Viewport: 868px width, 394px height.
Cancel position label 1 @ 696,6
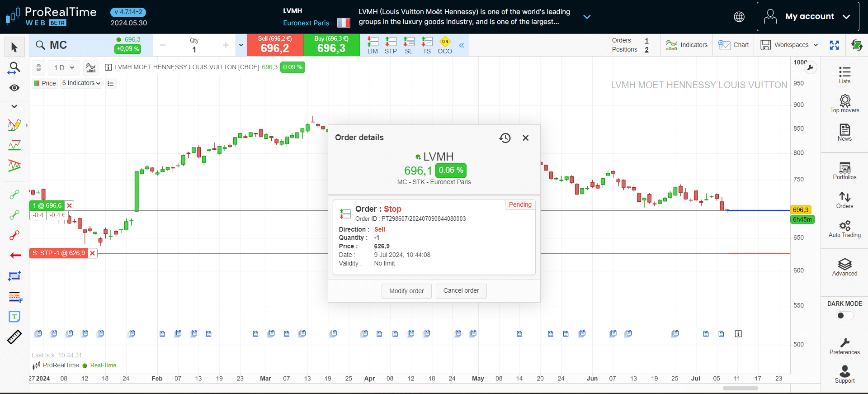pos(69,206)
